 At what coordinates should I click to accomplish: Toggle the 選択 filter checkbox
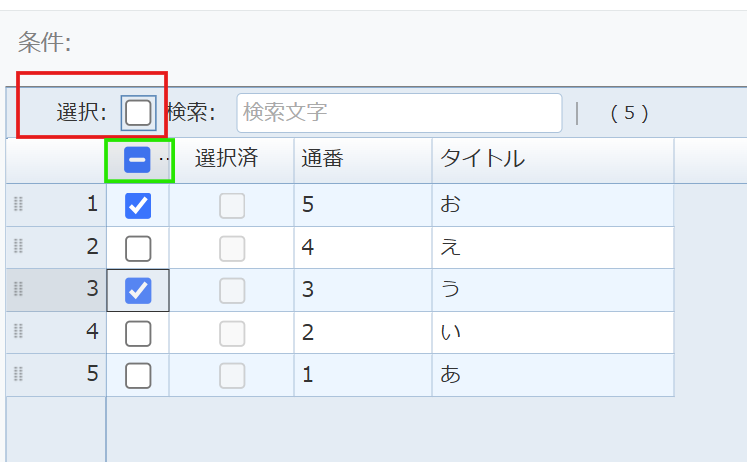click(138, 113)
